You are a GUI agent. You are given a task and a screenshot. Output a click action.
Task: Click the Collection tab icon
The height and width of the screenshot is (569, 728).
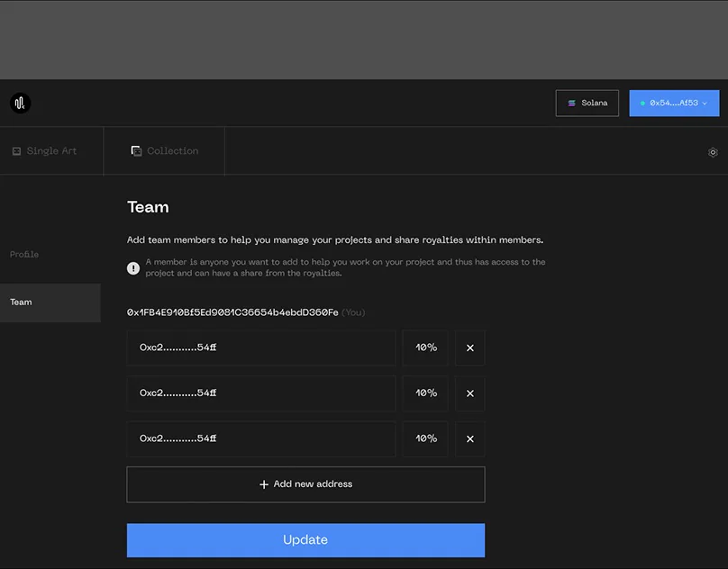pyautogui.click(x=136, y=151)
